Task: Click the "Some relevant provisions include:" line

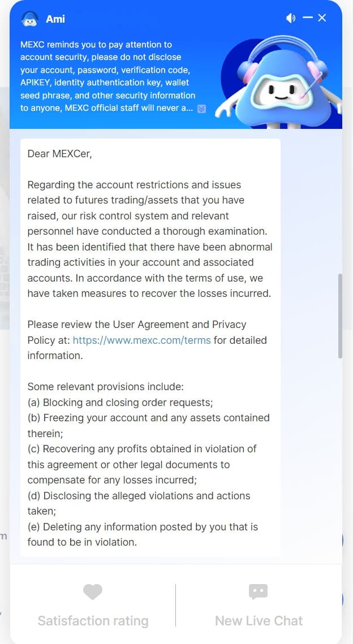Action: pos(105,387)
